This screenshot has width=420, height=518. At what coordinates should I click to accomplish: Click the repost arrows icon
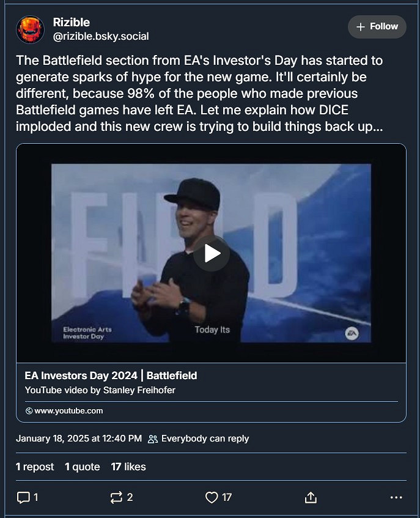tap(116, 498)
